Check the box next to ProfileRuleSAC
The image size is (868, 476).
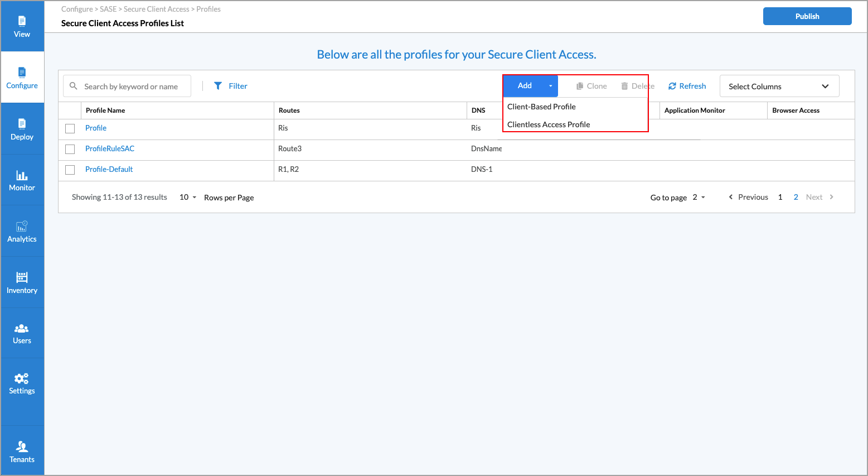pos(70,148)
